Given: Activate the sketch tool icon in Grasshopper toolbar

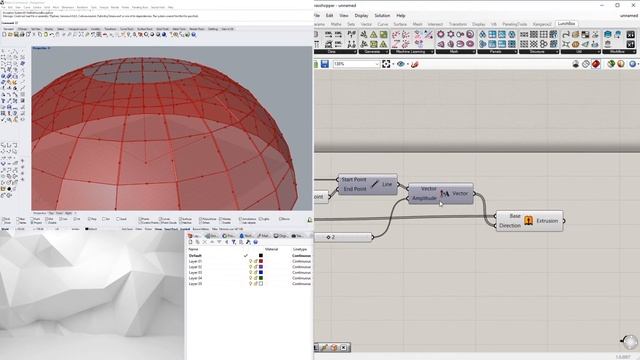Looking at the screenshot, I should click(415, 64).
